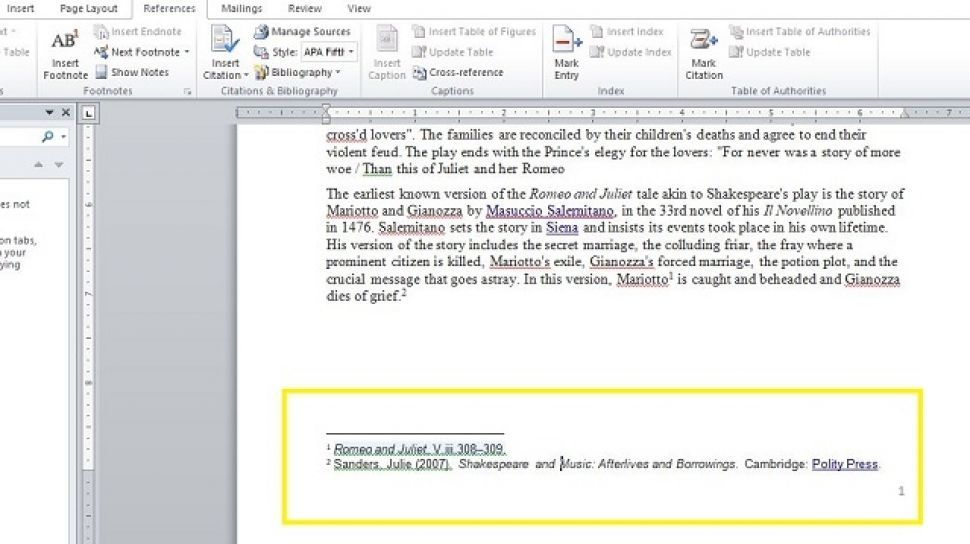Select the References tab
The image size is (970, 544).
[x=169, y=9]
